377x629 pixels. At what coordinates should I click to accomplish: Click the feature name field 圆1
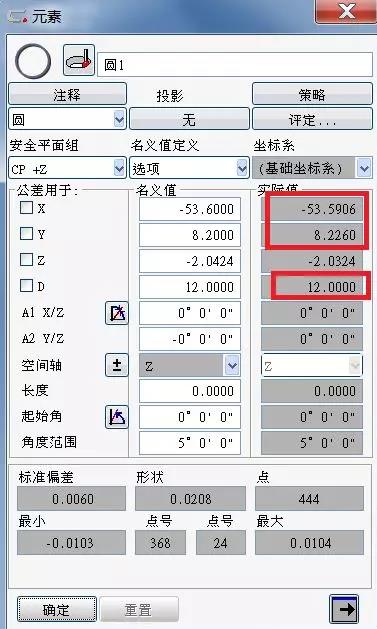[235, 64]
